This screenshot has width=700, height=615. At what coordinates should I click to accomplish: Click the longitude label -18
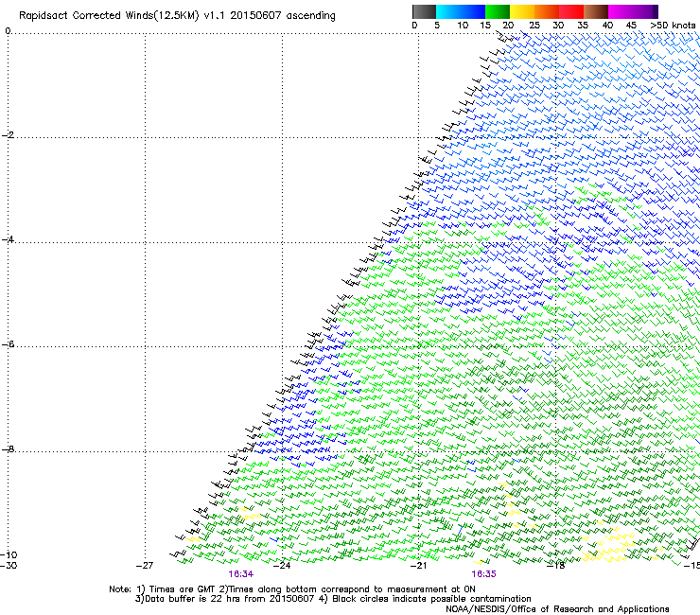point(556,566)
